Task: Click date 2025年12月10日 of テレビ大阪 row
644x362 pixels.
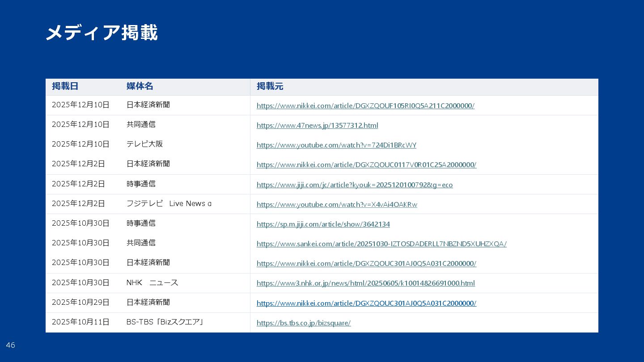Action: point(80,144)
